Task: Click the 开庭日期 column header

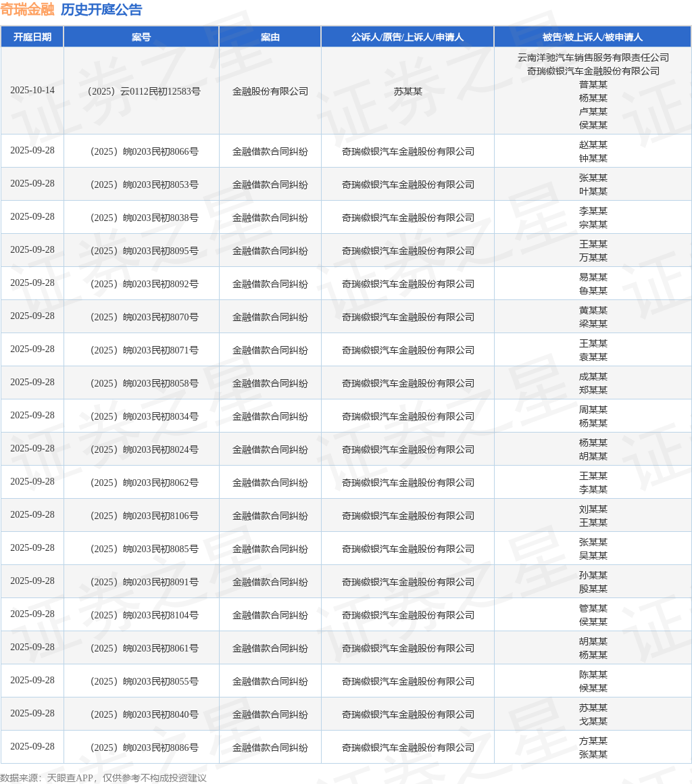Action: pos(32,37)
